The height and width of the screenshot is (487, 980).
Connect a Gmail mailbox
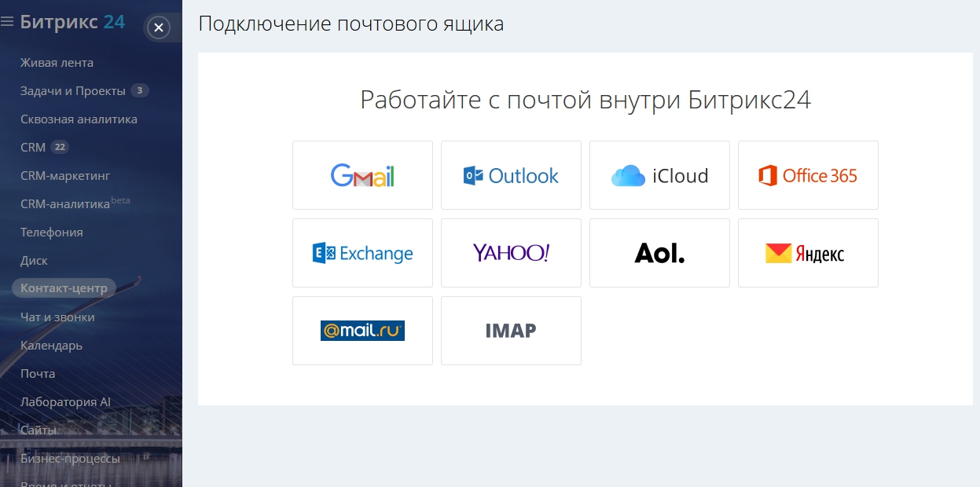click(362, 175)
